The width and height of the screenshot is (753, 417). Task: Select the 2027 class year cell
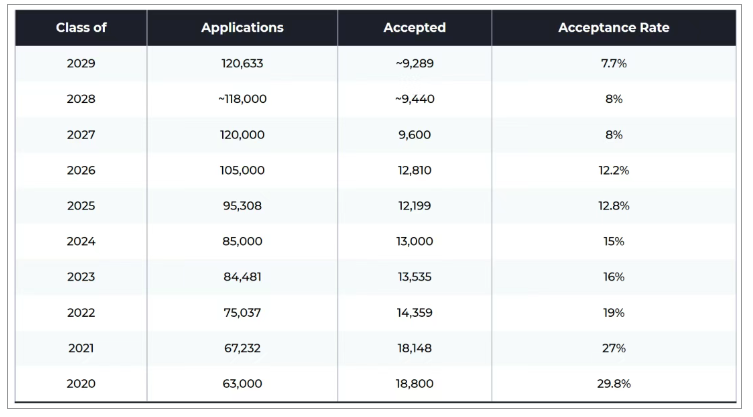tap(81, 135)
